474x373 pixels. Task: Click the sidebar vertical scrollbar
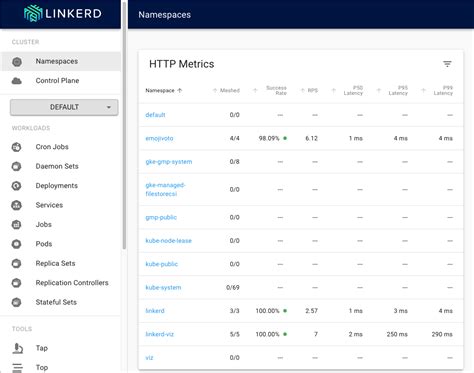pos(124,126)
